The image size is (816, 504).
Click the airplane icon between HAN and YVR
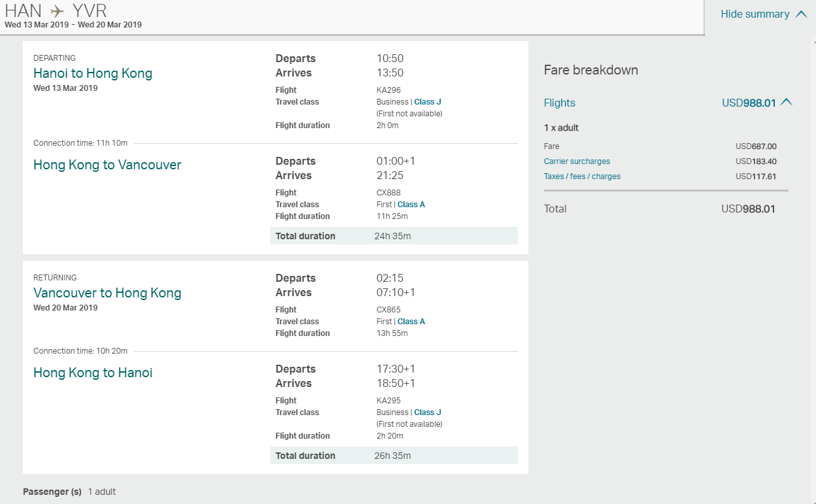coord(58,11)
